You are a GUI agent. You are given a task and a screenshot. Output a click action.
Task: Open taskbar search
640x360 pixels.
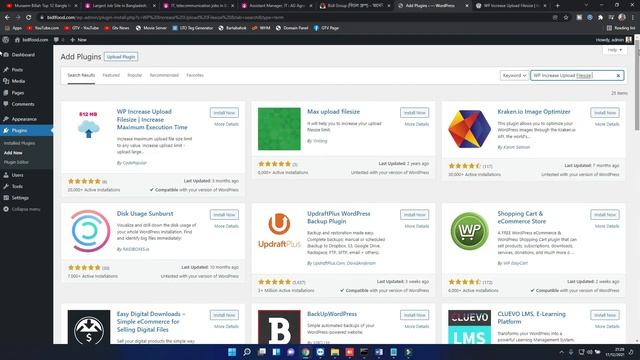pyautogui.click(x=247, y=352)
